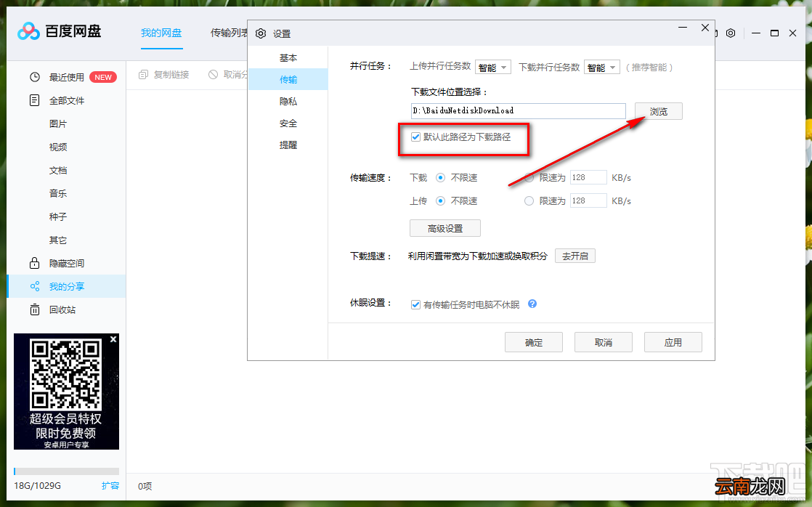Viewport: 812px width, 507px height.
Task: Click the 高级设置 button
Action: pos(444,228)
